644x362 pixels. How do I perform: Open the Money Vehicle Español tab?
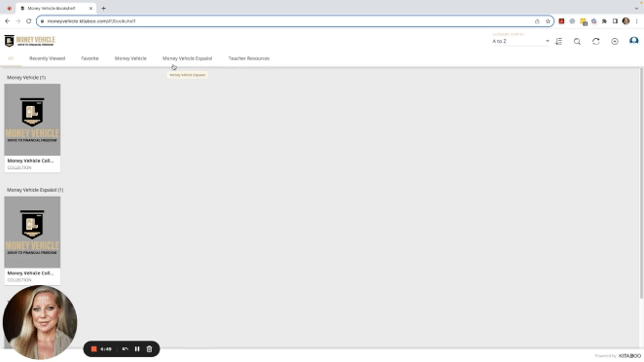(x=188, y=58)
